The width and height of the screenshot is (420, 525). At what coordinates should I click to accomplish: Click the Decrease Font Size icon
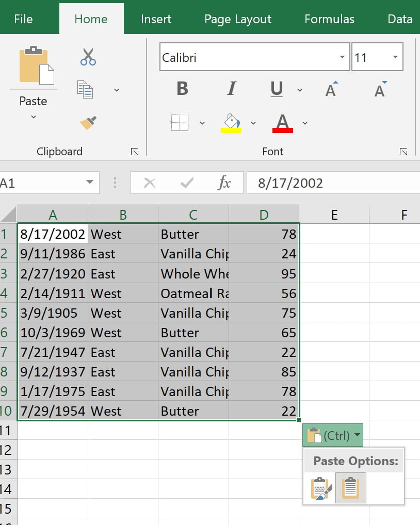click(380, 88)
